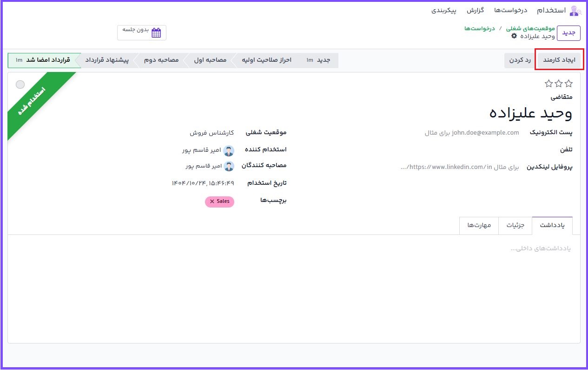Open the gear settings icon beside وحید علیزاده
This screenshot has width=588, height=370.
514,36
